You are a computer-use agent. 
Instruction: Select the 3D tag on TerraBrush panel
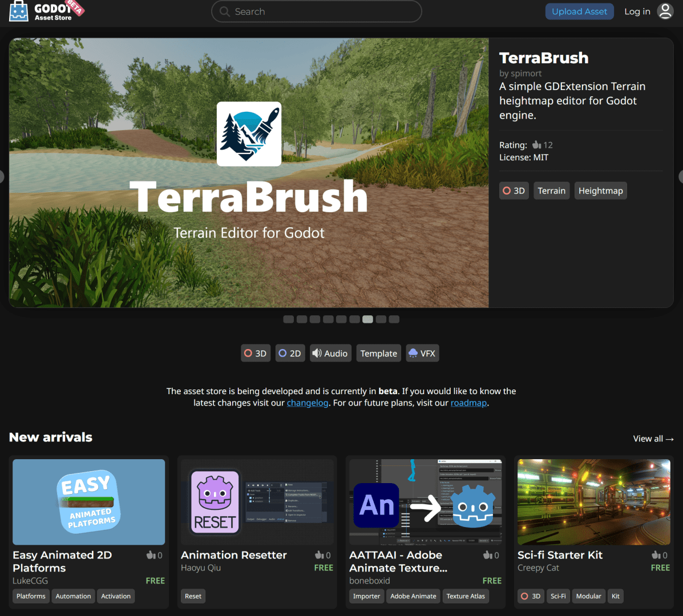[514, 191]
